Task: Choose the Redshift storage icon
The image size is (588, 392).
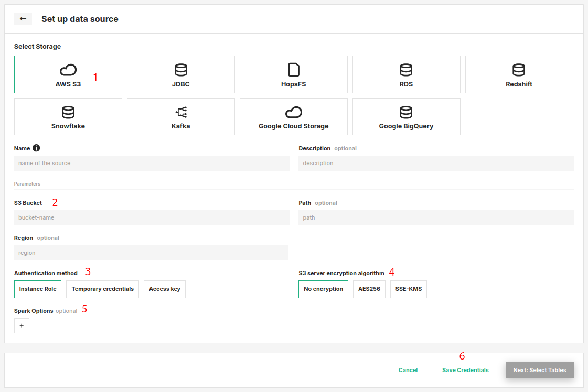Action: coord(519,70)
